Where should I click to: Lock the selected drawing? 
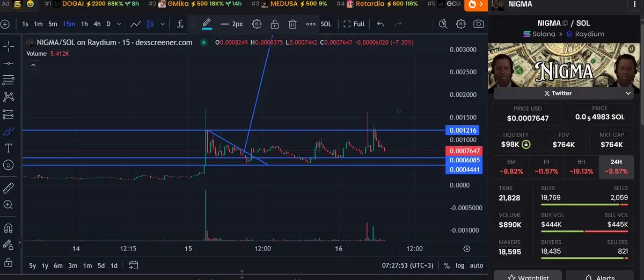[x=274, y=24]
